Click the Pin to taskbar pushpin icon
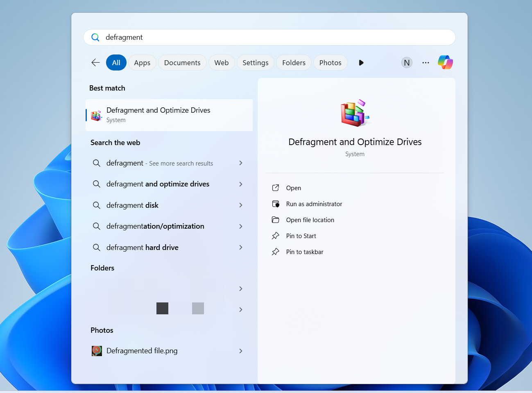Image resolution: width=532 pixels, height=393 pixels. [276, 252]
